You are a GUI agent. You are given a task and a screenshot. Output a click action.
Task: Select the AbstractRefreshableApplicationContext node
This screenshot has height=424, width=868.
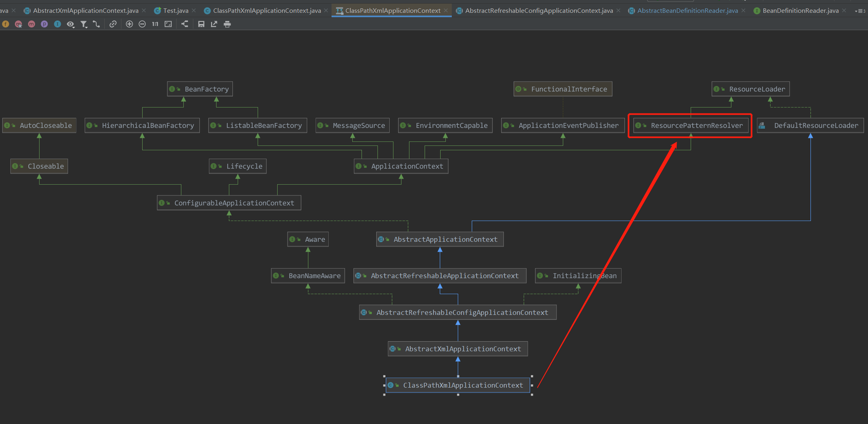click(440, 276)
